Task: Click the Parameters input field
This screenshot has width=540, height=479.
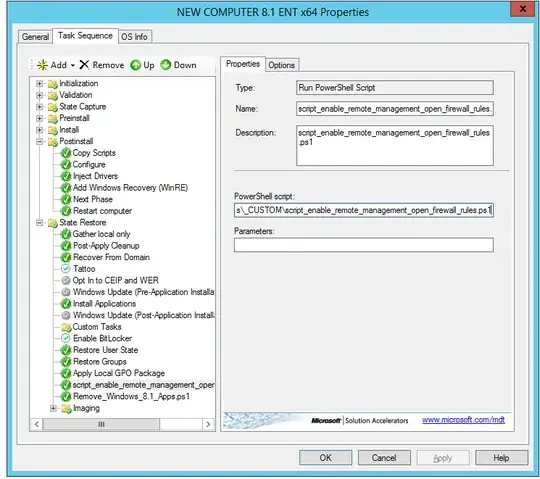Action: click(x=364, y=245)
